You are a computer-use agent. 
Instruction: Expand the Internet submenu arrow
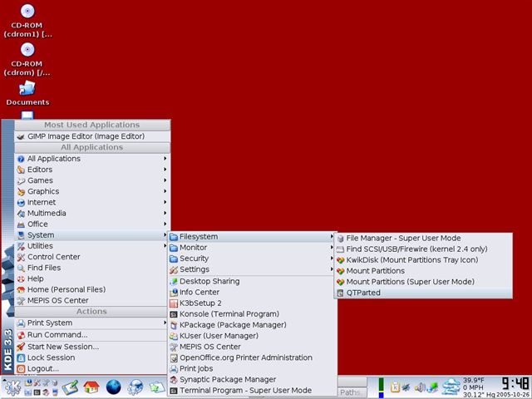(x=165, y=202)
